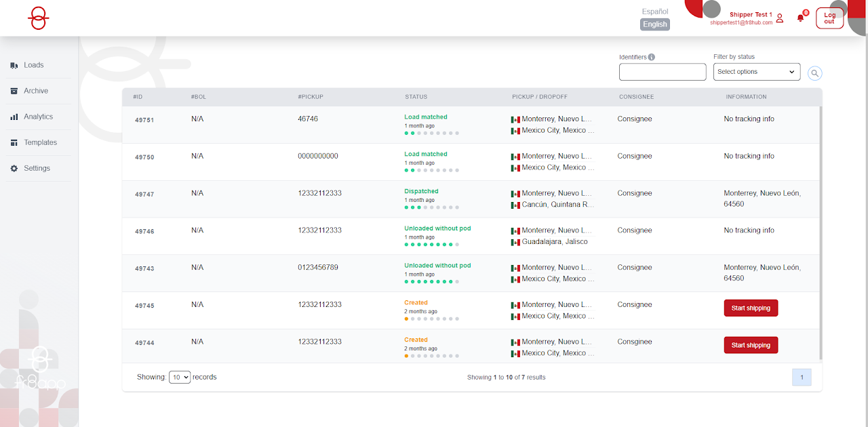Screen dimensions: 868x427
Task: Click pickup number 46746
Action: [308, 119]
